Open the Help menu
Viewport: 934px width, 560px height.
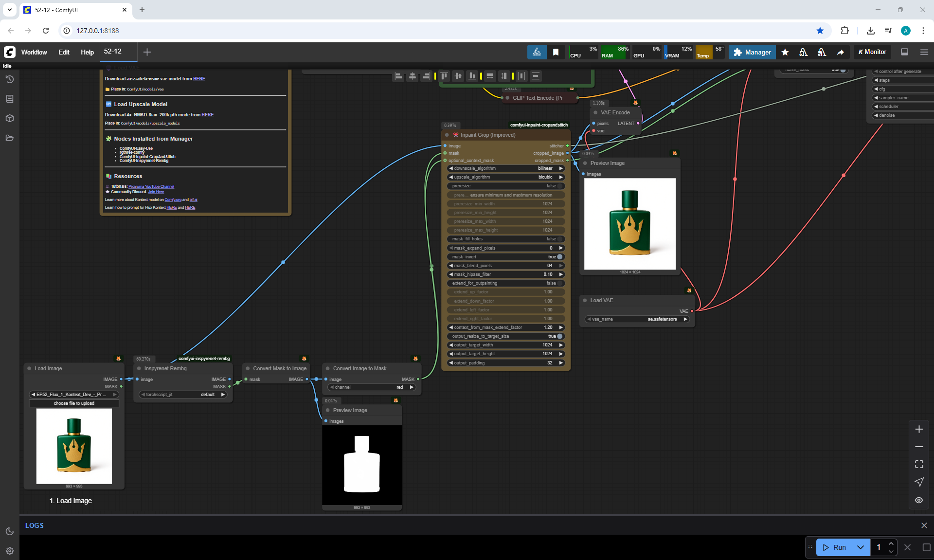(87, 52)
